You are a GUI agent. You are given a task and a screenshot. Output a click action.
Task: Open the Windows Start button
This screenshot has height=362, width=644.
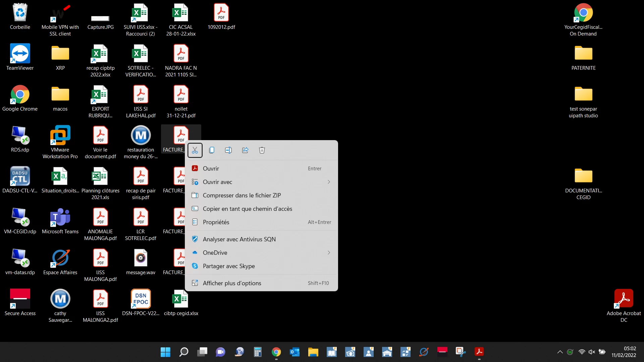click(x=165, y=352)
